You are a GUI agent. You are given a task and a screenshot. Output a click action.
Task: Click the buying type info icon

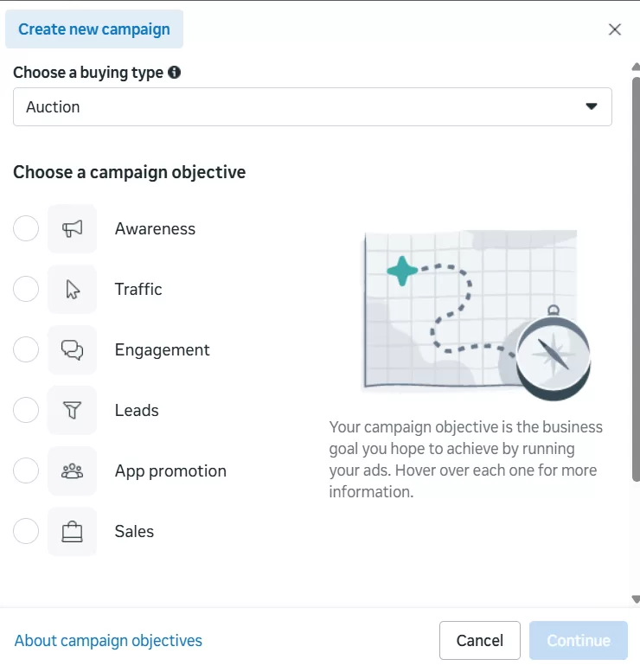click(175, 73)
